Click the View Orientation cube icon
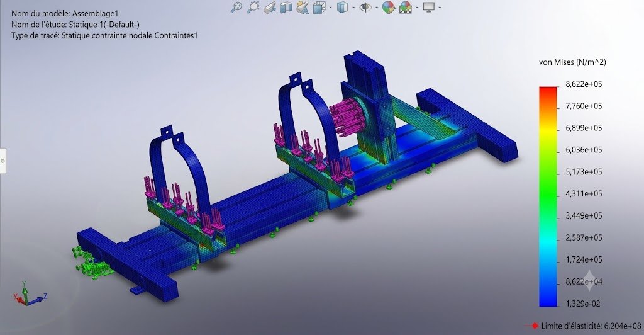Screen dimensions: 644x335 click(x=318, y=8)
